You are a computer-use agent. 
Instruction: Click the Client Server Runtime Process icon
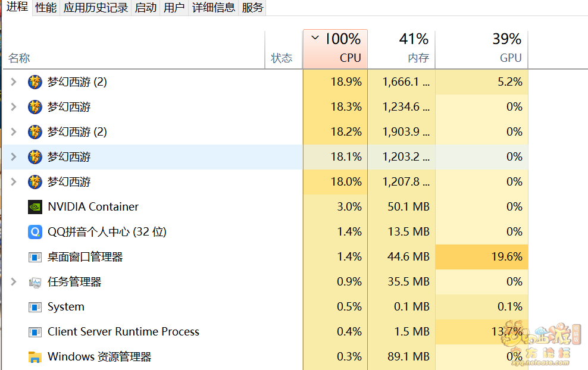(35, 332)
